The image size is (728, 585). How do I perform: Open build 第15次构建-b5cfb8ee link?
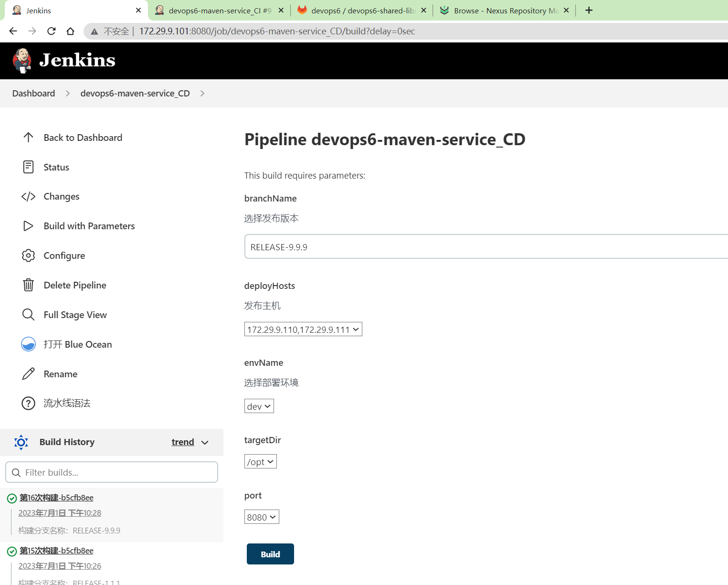(x=56, y=551)
